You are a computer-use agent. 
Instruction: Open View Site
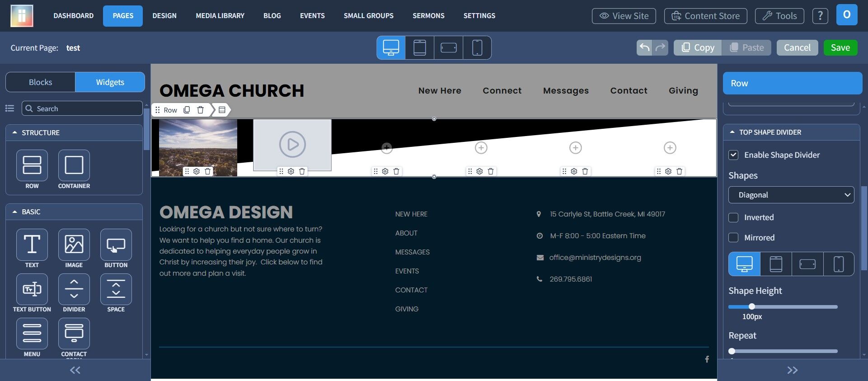click(624, 16)
